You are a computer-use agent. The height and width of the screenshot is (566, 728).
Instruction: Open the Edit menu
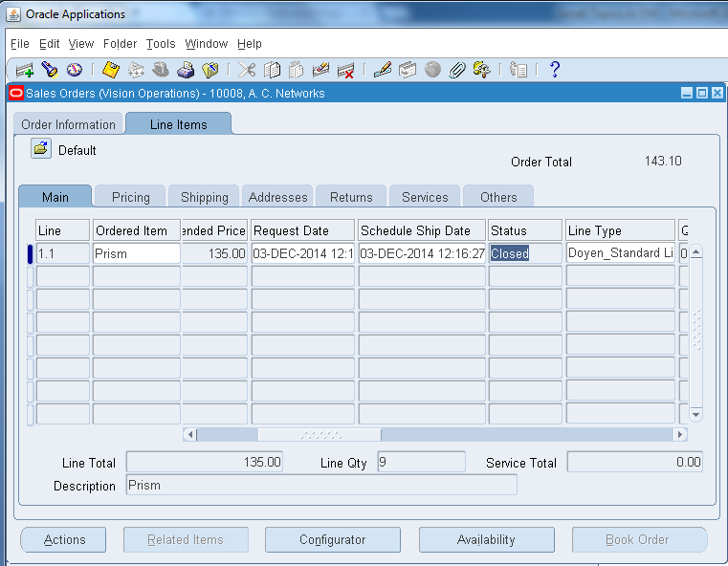click(x=49, y=44)
